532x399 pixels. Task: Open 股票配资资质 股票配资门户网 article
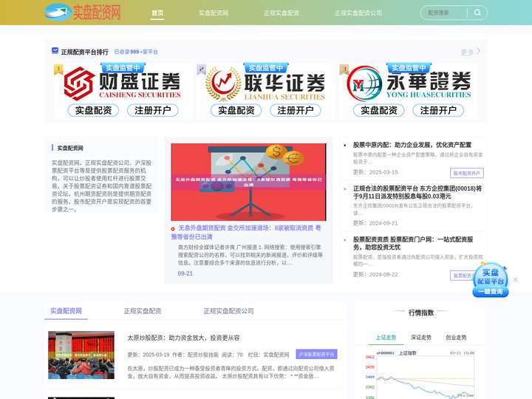[413, 243]
